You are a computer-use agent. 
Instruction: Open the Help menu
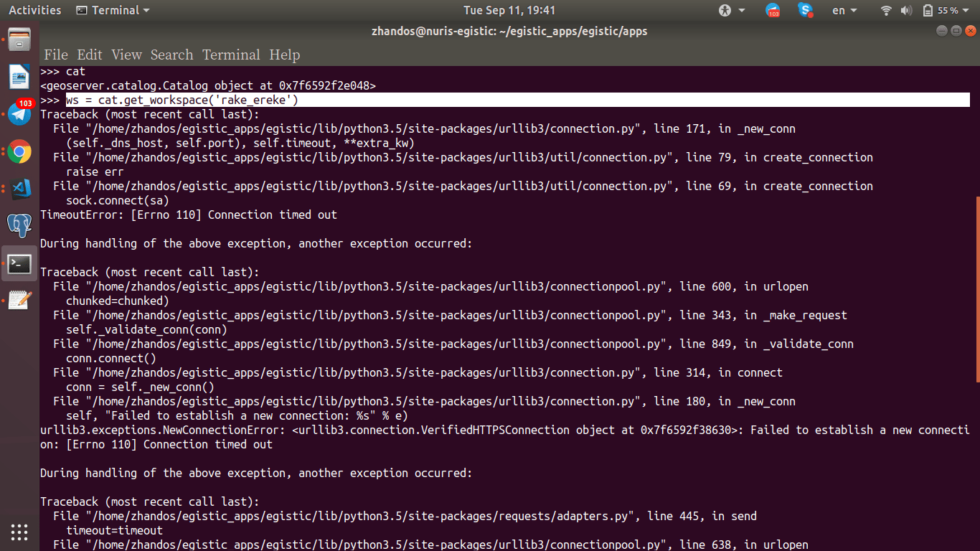[x=284, y=55]
